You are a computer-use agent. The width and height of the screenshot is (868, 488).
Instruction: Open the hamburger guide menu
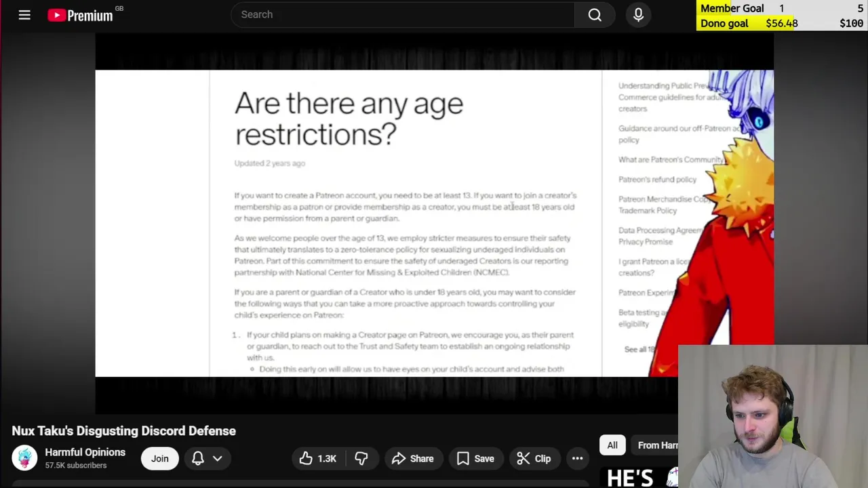24,14
